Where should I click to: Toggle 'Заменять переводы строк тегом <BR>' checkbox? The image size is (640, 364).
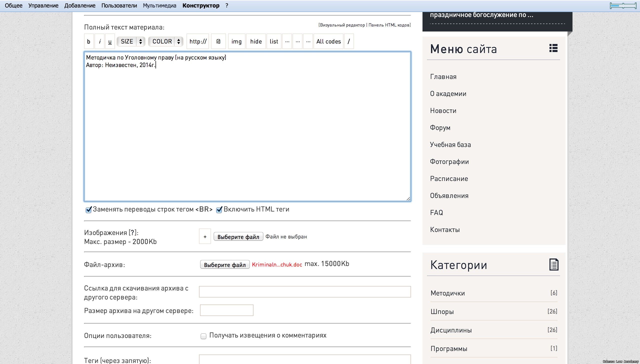(x=88, y=209)
